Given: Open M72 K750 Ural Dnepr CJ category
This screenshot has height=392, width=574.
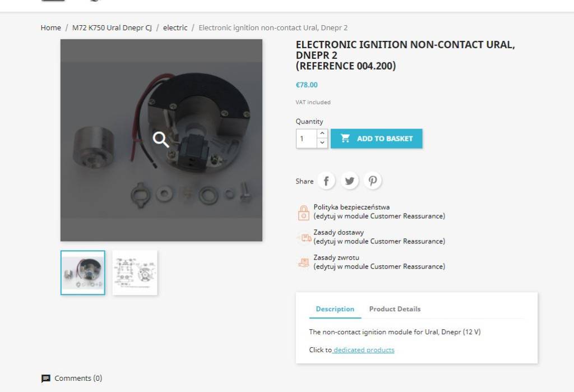Looking at the screenshot, I should 112,27.
